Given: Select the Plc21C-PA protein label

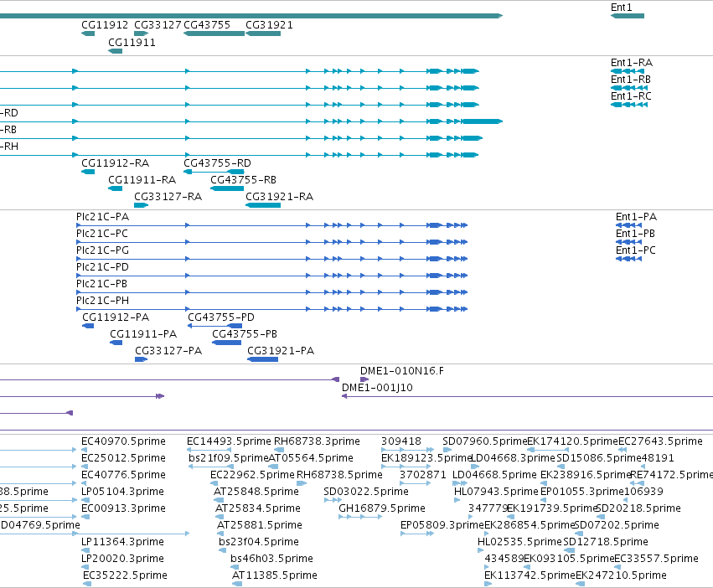Looking at the screenshot, I should tap(102, 216).
